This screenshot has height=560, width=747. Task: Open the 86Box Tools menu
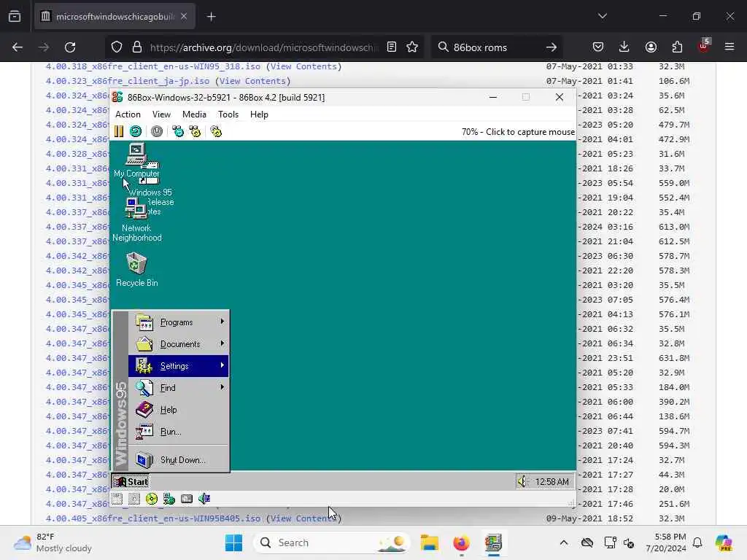coord(228,114)
